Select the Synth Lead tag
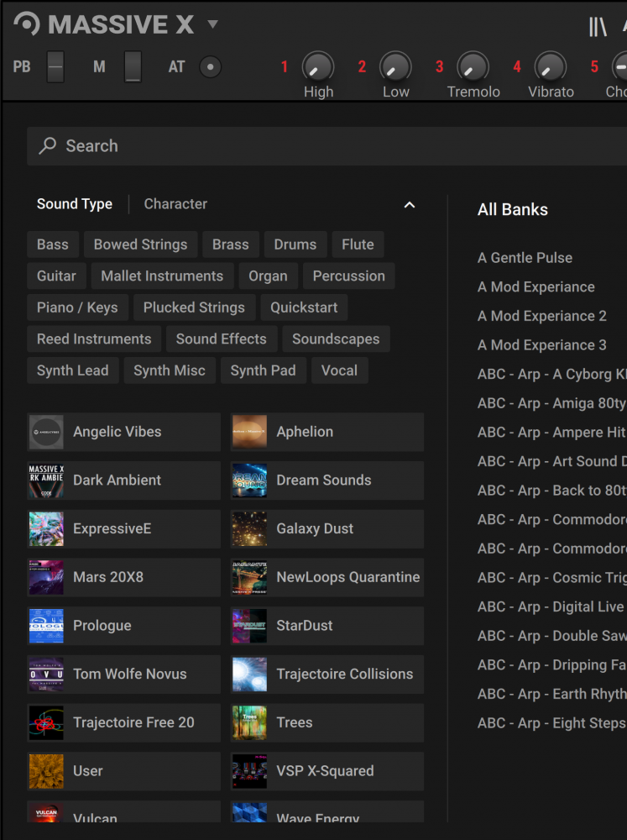 tap(72, 370)
